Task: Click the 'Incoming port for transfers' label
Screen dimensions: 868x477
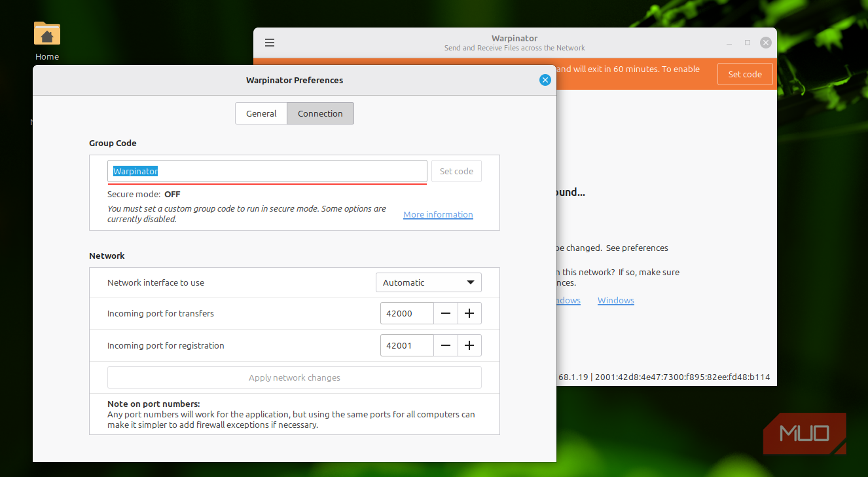Action: 160,313
